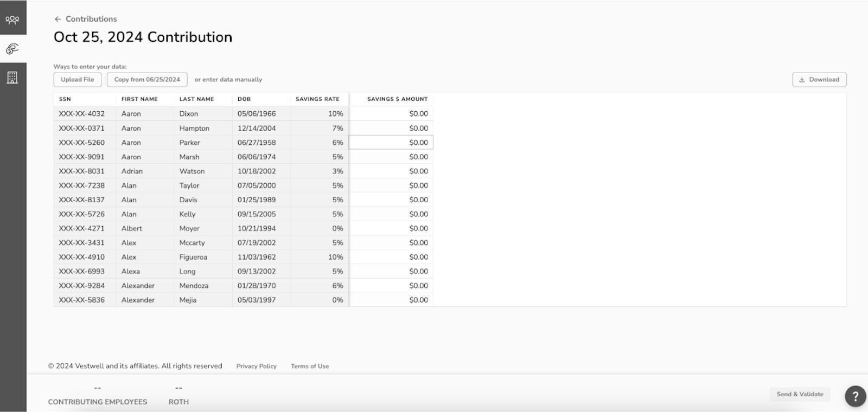Viewport: 868px width, 412px height.
Task: Edit savings amount for Aaron Dixon
Action: click(391, 114)
